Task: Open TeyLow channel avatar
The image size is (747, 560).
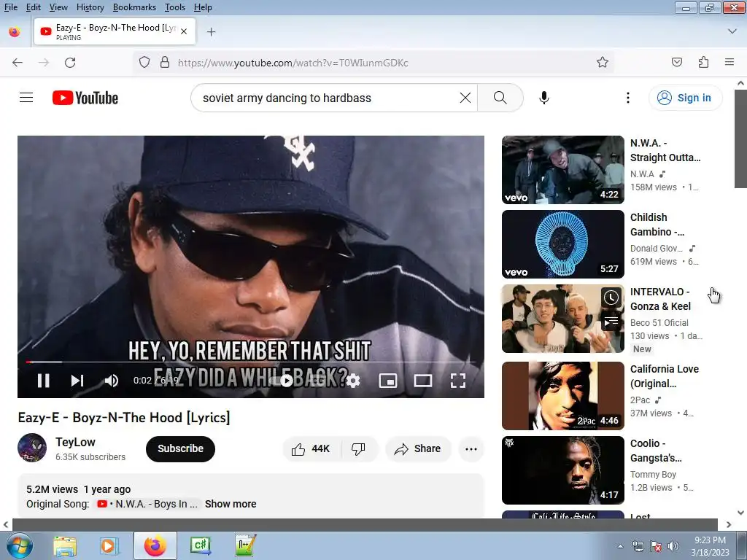Action: (32, 448)
